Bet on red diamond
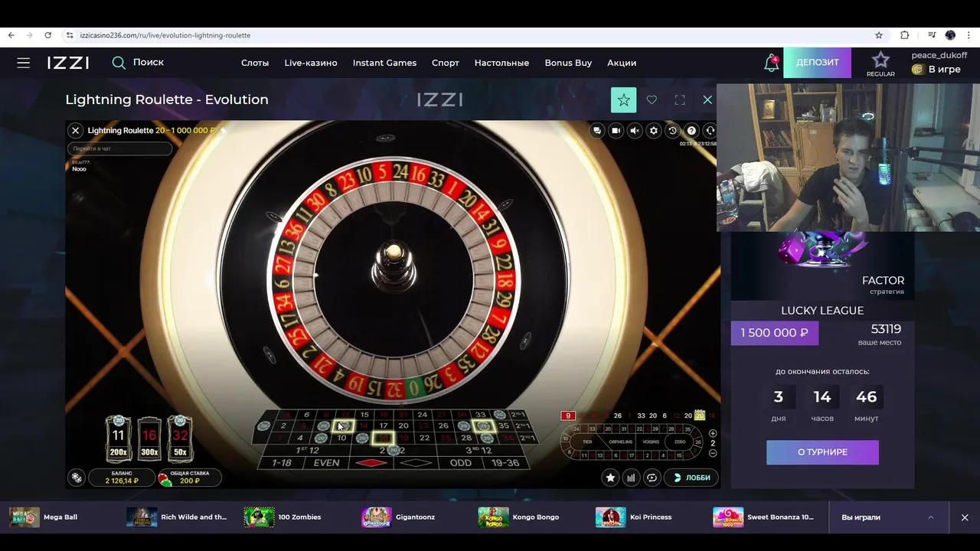The image size is (980, 551). 371,463
